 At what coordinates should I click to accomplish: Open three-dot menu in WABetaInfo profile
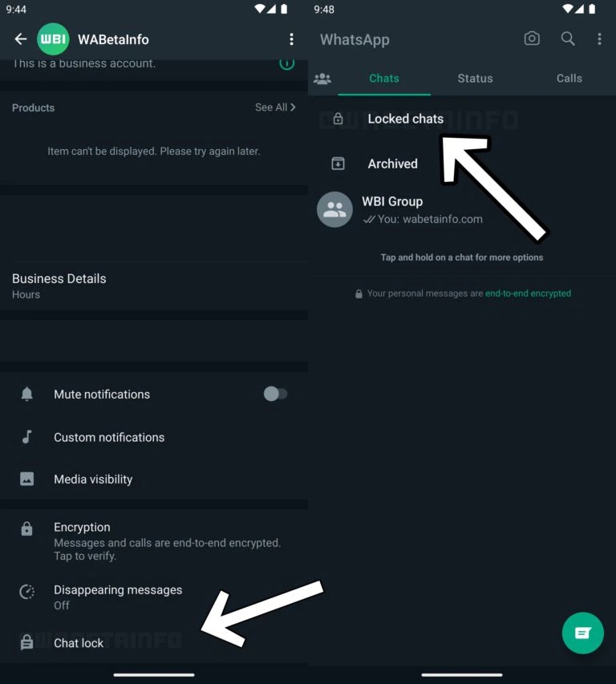[x=291, y=39]
